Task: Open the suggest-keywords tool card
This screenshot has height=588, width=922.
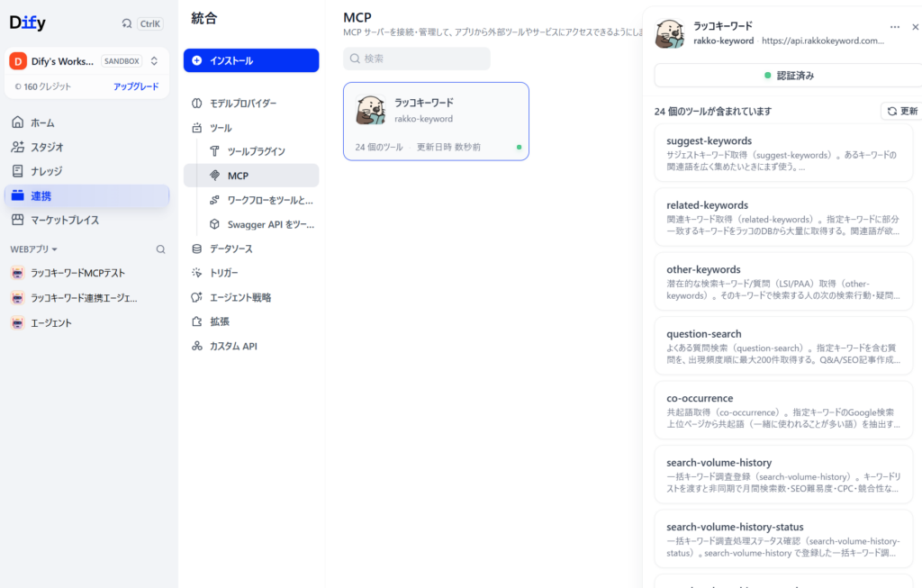Action: [783, 153]
